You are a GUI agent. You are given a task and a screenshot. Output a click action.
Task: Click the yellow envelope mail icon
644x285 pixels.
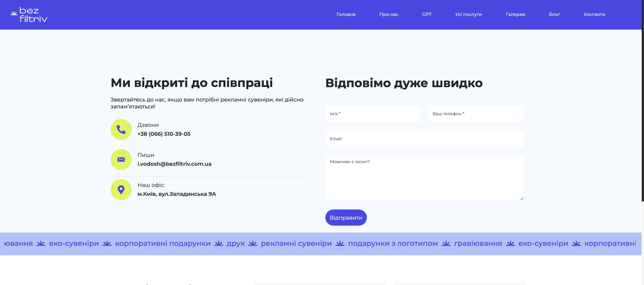(x=121, y=160)
